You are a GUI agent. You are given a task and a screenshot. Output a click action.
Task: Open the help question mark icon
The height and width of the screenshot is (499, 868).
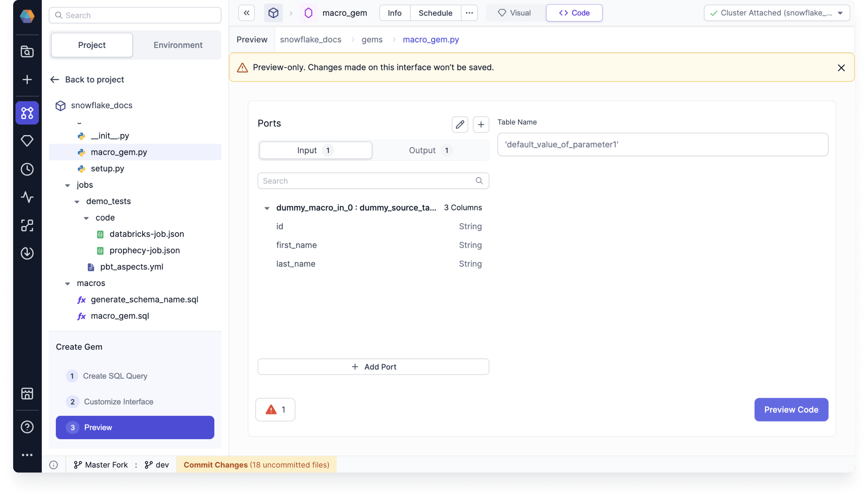tap(27, 427)
